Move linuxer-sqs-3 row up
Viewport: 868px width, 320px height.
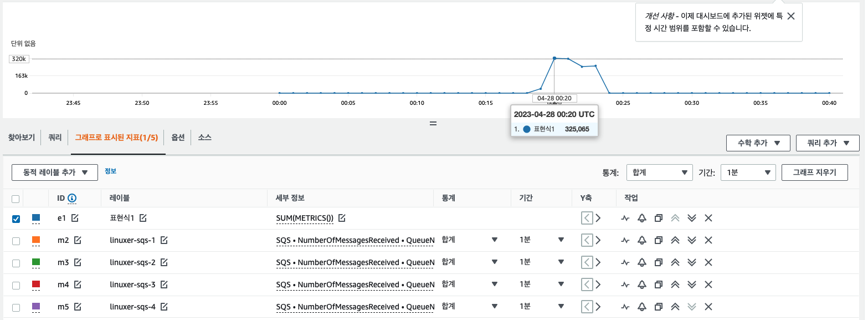point(675,285)
